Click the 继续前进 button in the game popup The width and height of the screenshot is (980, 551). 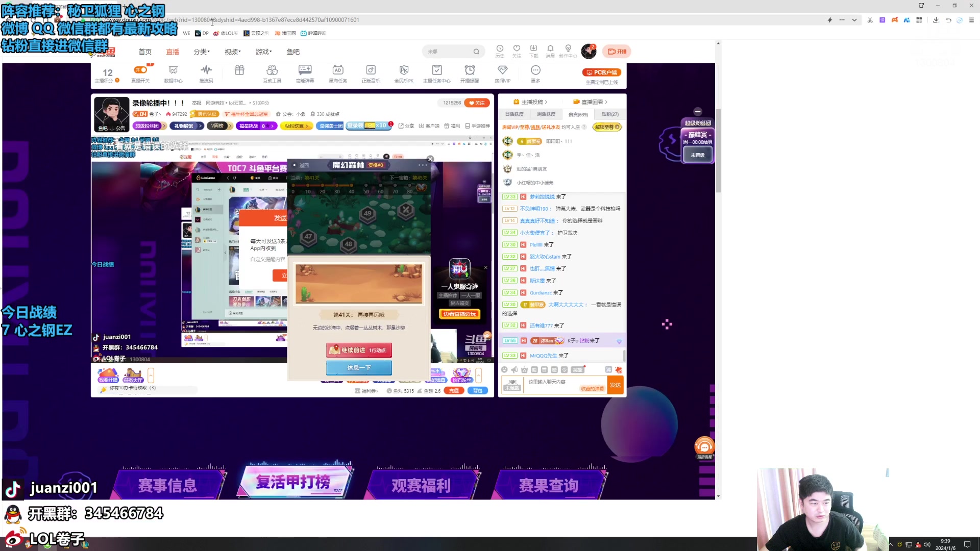click(359, 350)
